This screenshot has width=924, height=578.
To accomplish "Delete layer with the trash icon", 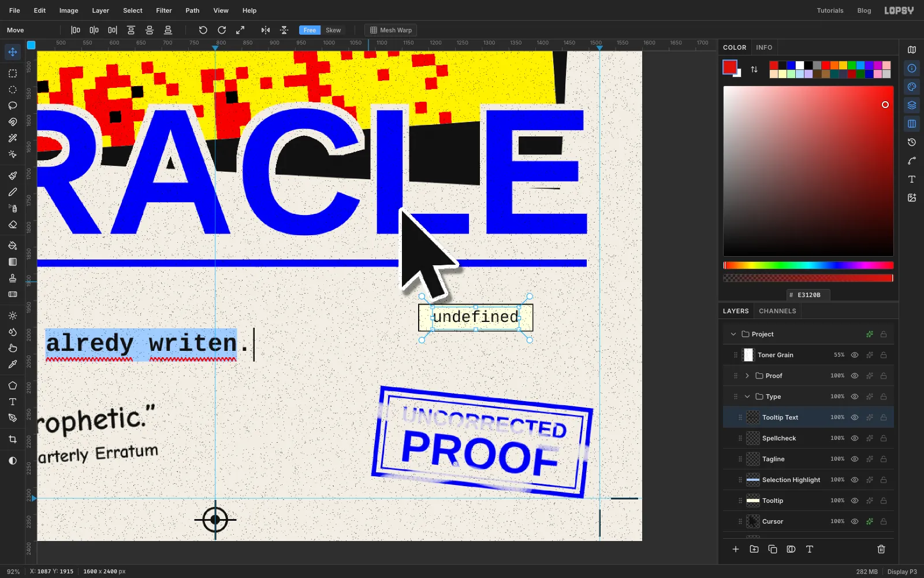I will pos(881,549).
